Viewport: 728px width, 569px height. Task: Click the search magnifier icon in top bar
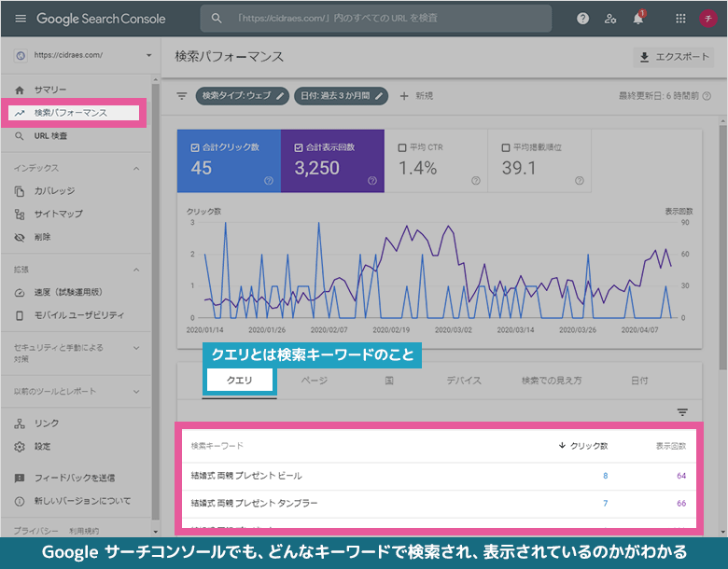pos(217,18)
